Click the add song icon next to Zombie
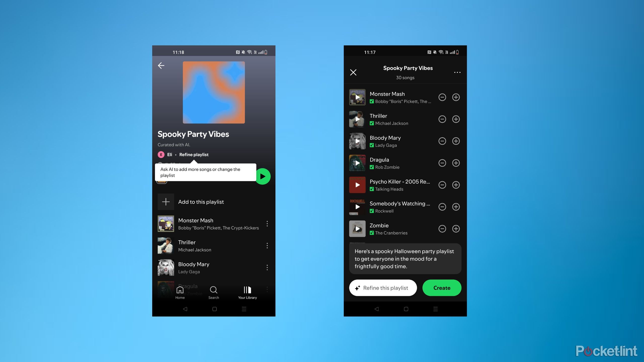 [456, 229]
